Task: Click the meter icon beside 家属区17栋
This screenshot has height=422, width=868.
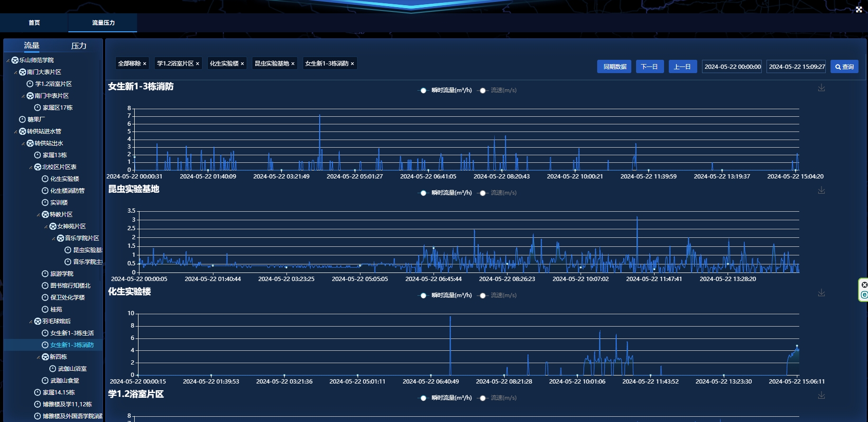Action: point(37,108)
